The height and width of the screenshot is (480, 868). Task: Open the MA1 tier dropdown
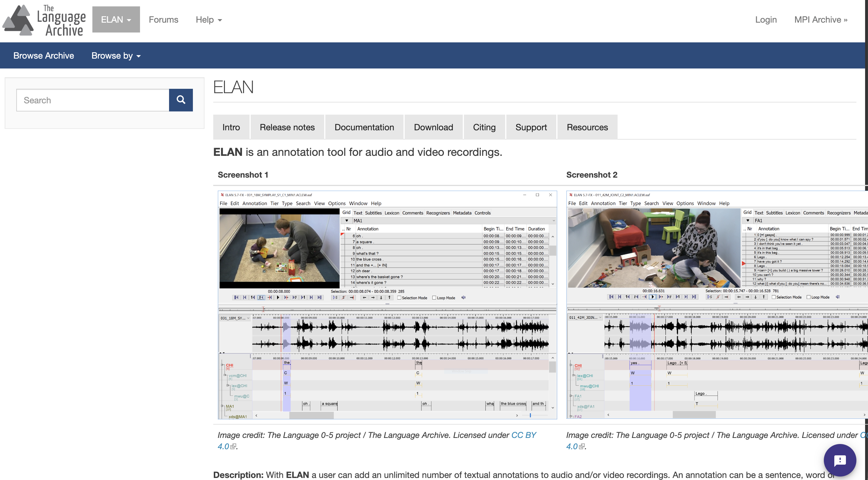pos(347,221)
